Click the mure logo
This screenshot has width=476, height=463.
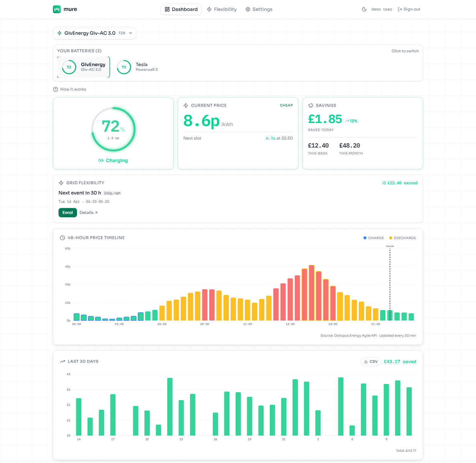(65, 9)
